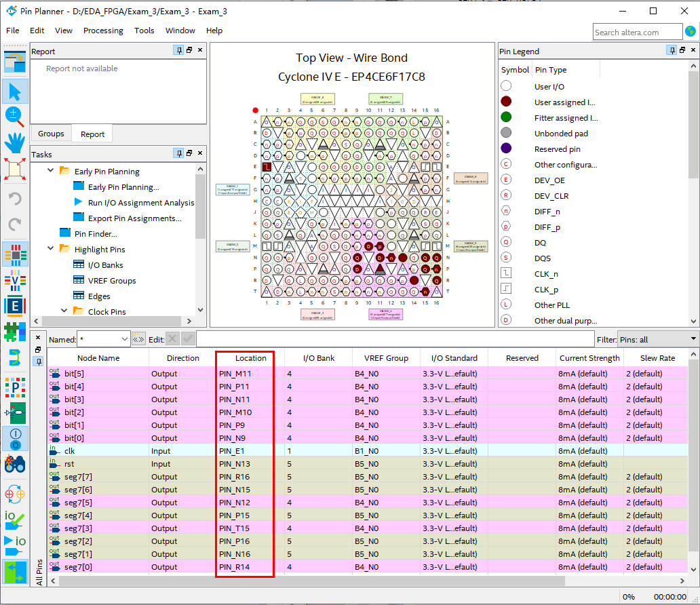This screenshot has height=605, width=700.
Task: Collapse the Early Pin Planning folder
Action: tap(51, 170)
